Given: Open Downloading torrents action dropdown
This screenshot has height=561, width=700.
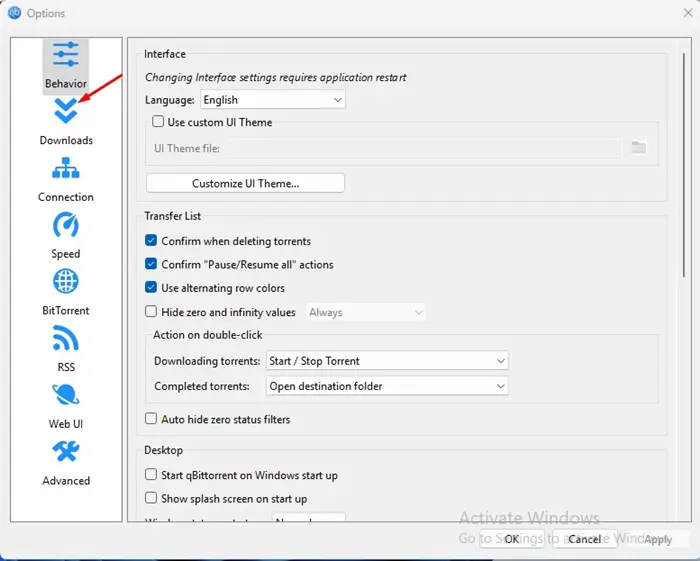Looking at the screenshot, I should point(387,361).
